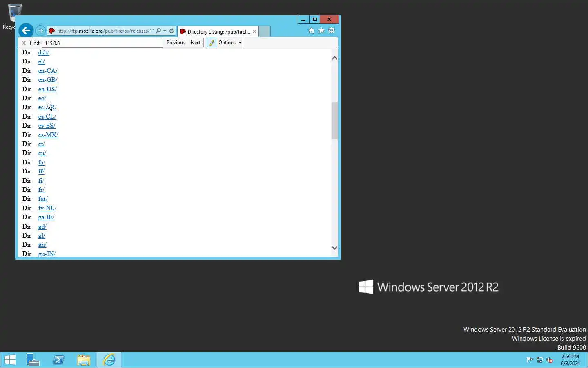Open the Find Options dropdown
This screenshot has height=368, width=588.
click(230, 43)
